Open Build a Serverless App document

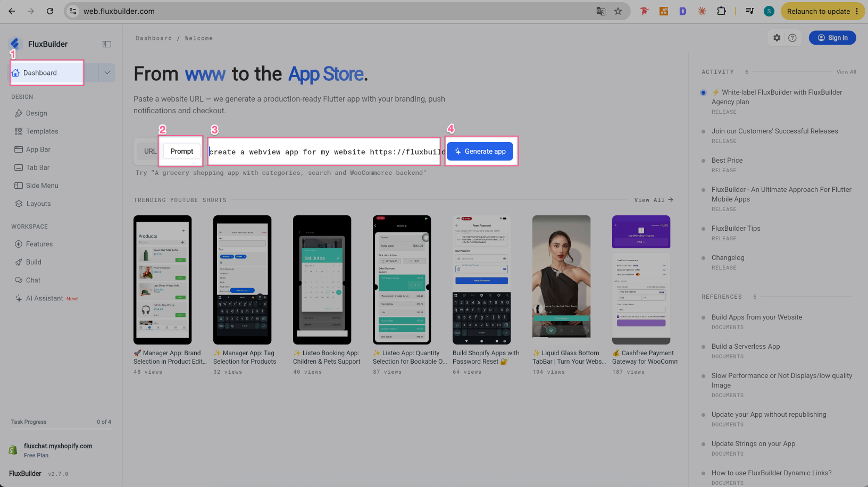(x=746, y=347)
